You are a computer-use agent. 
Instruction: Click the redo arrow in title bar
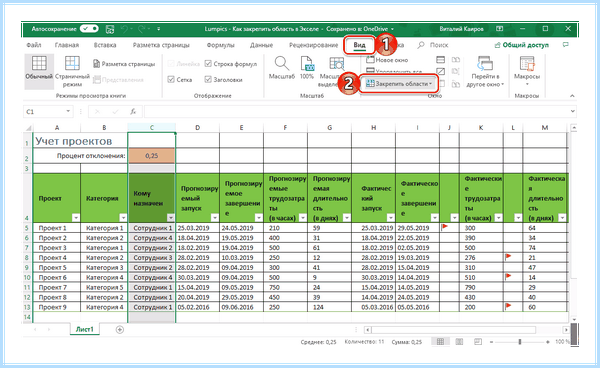pyautogui.click(x=141, y=29)
